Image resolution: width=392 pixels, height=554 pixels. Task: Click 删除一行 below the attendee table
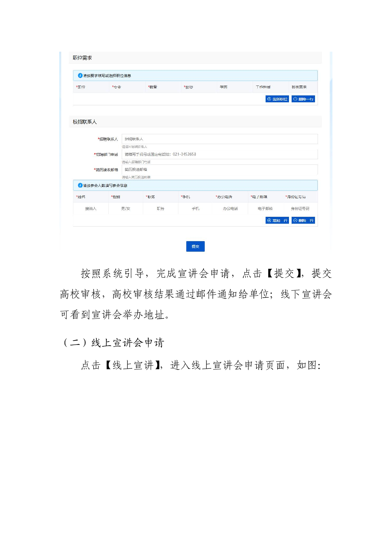point(303,220)
